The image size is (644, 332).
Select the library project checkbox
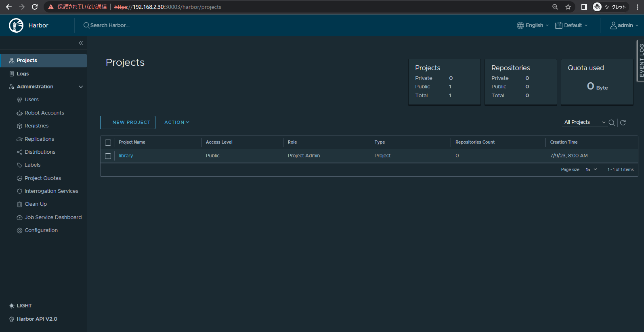point(108,156)
